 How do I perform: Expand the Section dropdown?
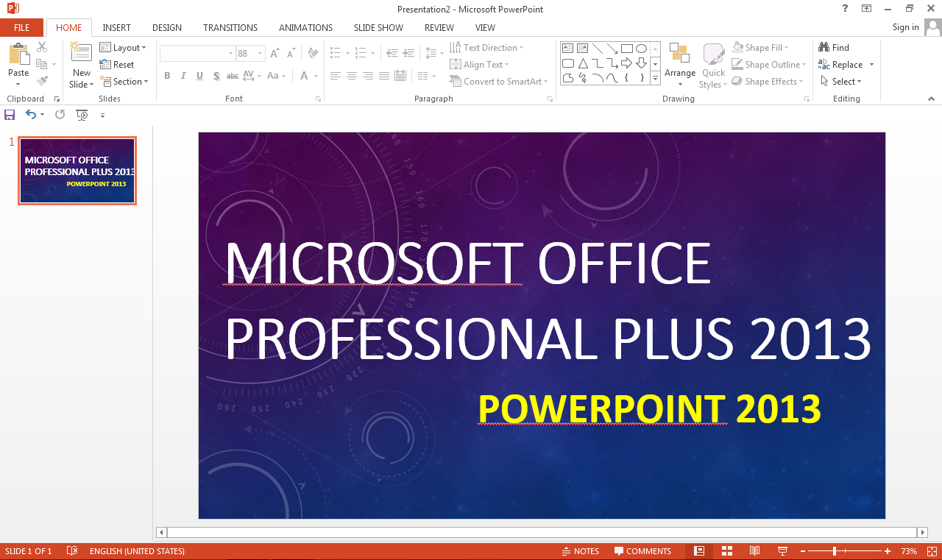click(124, 82)
